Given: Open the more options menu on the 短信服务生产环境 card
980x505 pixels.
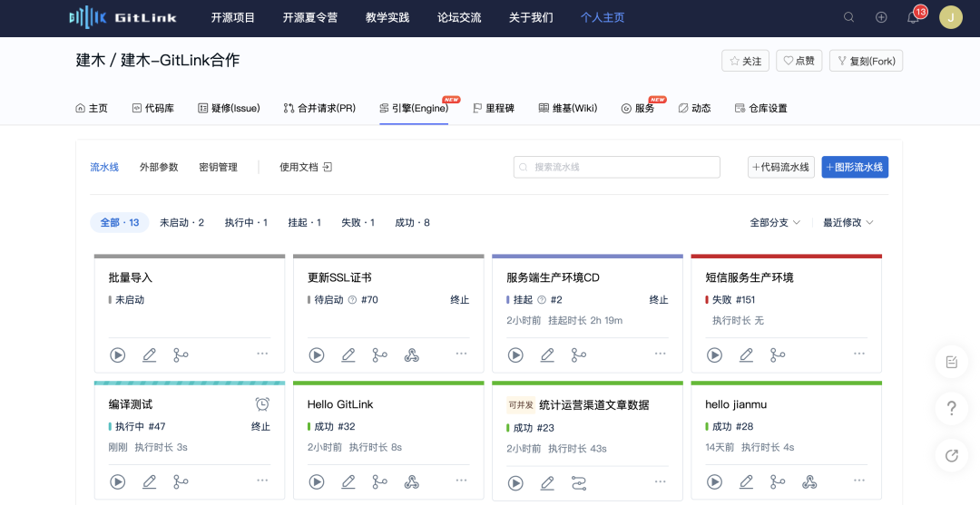Looking at the screenshot, I should pos(859,354).
